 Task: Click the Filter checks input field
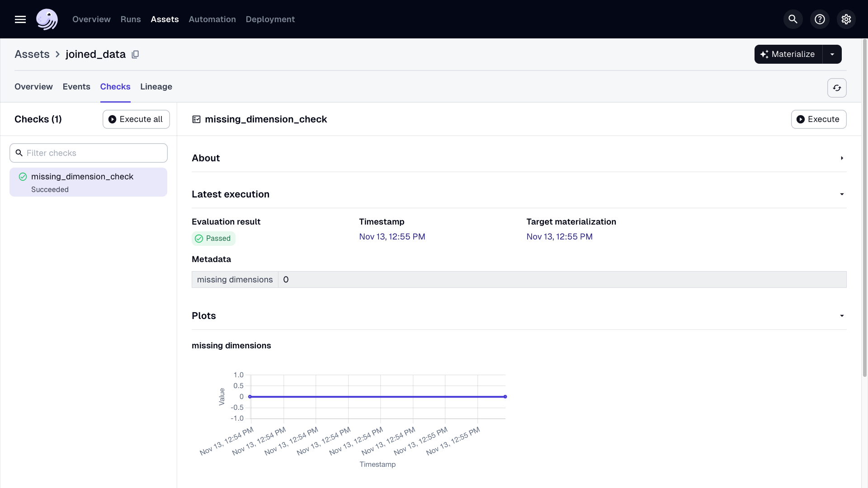coord(89,153)
